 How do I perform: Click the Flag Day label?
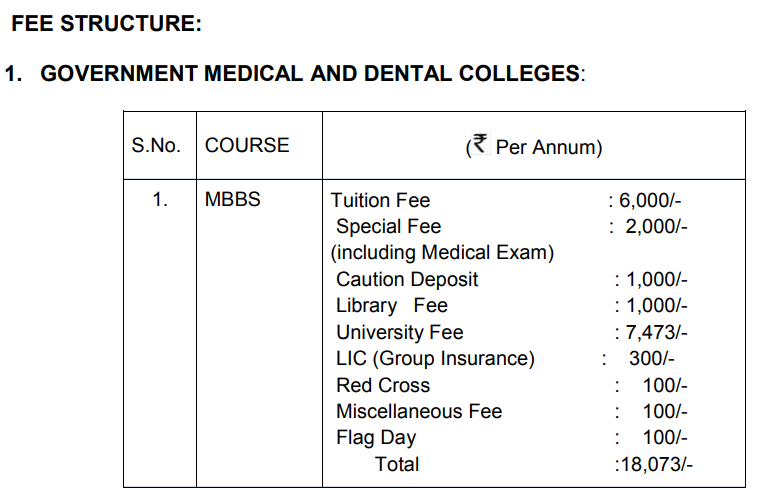376,438
